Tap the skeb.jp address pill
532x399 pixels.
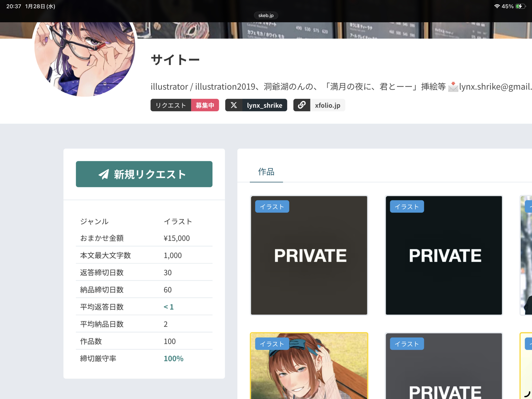(266, 15)
